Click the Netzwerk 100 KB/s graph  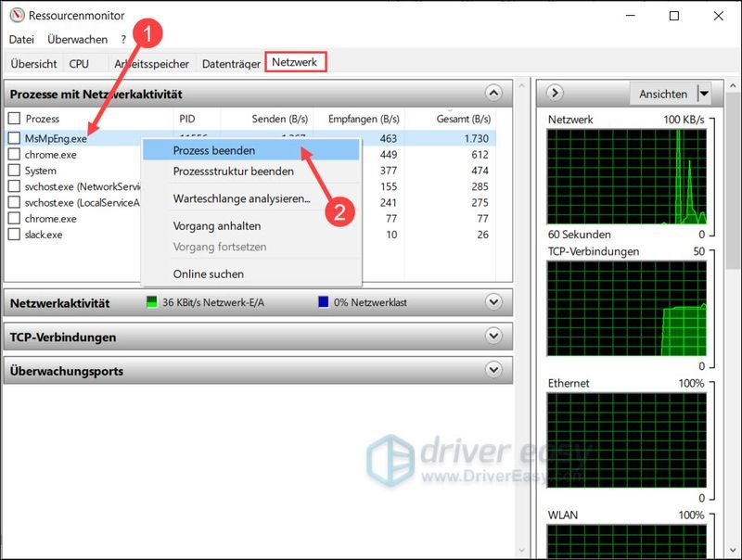[x=627, y=176]
